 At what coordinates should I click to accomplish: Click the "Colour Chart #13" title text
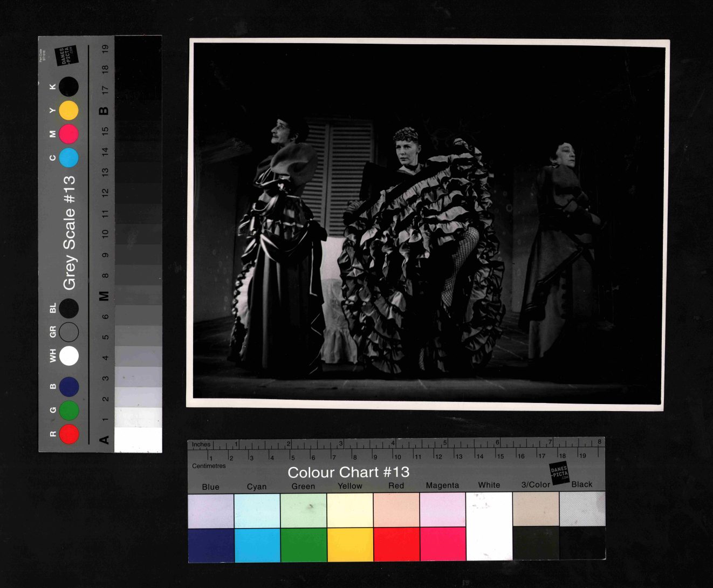pyautogui.click(x=348, y=473)
